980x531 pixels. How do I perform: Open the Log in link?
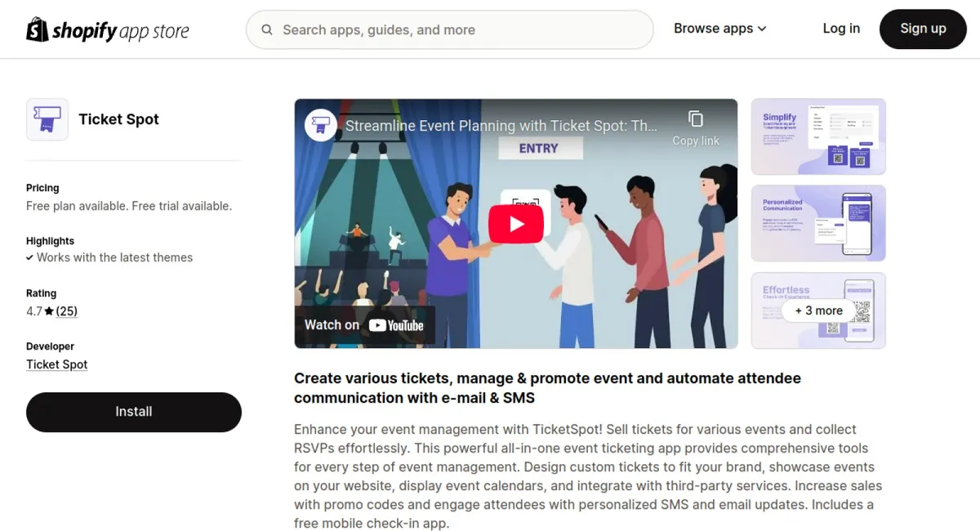pos(841,29)
